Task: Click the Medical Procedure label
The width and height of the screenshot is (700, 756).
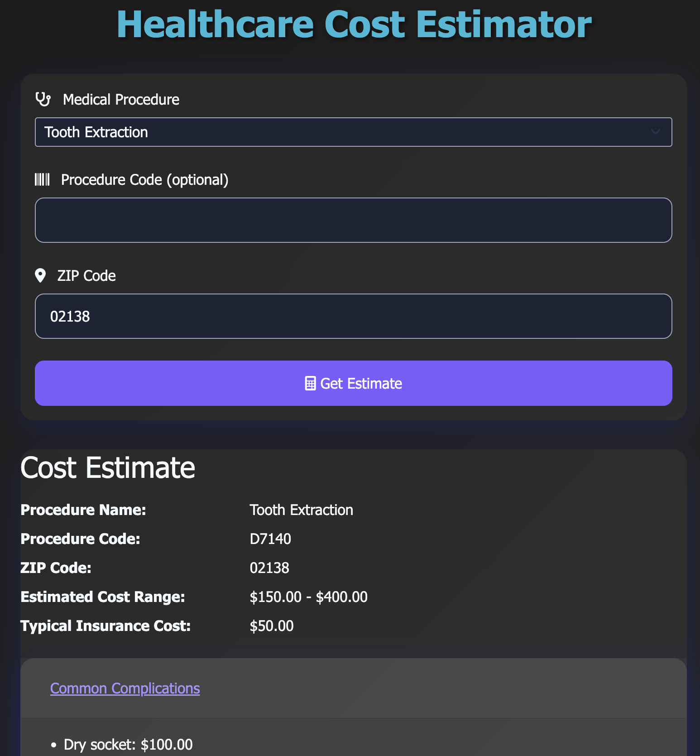Action: tap(121, 99)
